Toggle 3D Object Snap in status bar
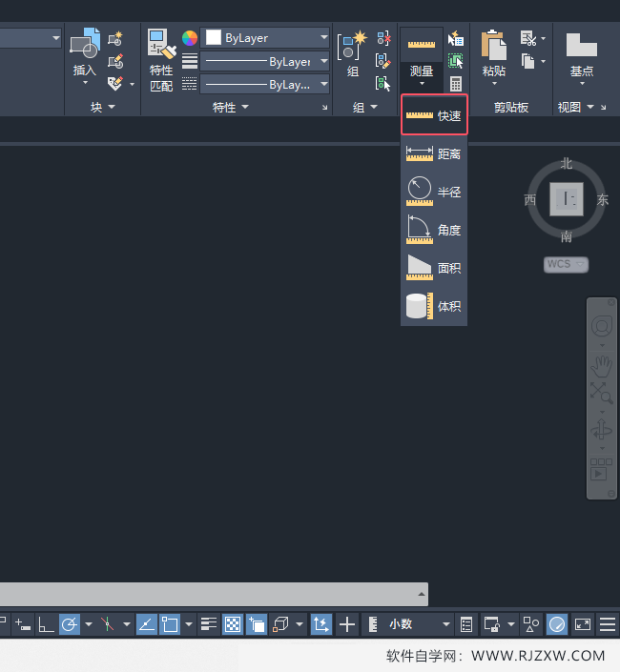 pos(280,624)
